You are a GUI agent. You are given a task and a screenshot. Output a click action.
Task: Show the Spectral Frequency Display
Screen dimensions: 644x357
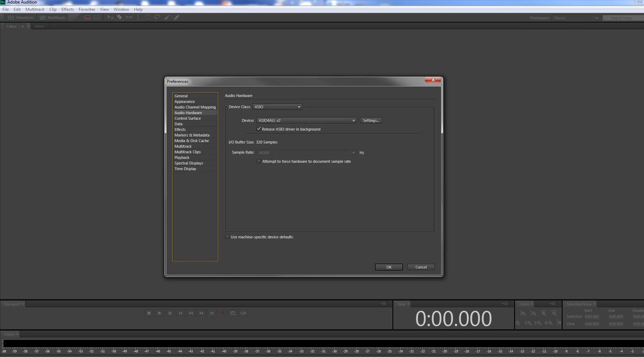coord(87,17)
